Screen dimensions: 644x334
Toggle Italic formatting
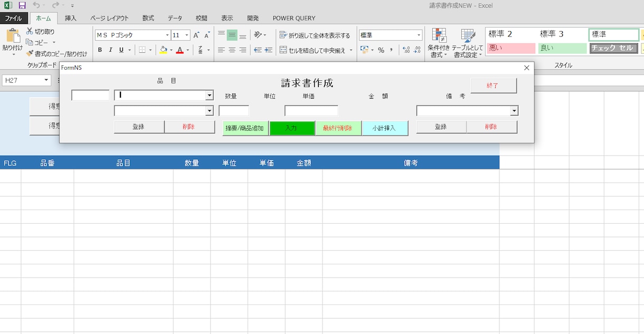(110, 50)
